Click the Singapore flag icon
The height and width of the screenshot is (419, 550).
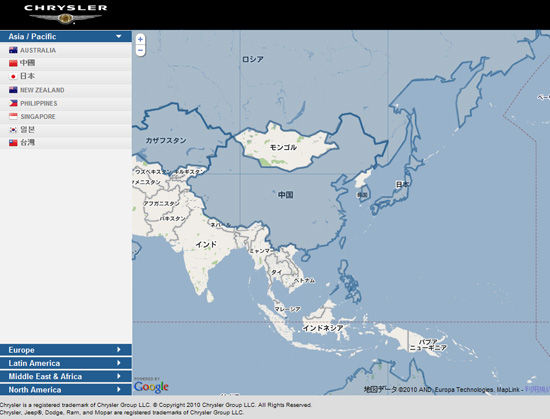coord(13,116)
